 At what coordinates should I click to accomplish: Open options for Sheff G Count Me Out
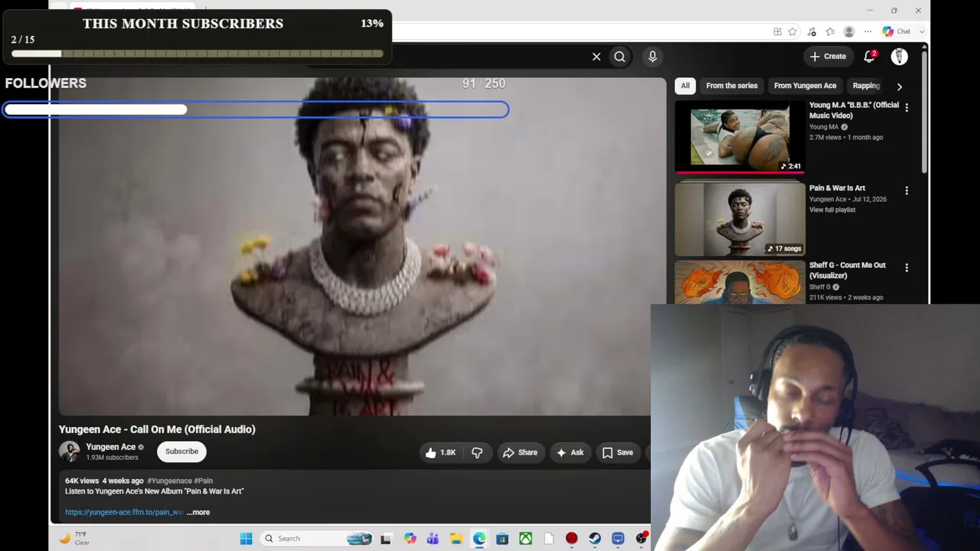click(x=906, y=268)
